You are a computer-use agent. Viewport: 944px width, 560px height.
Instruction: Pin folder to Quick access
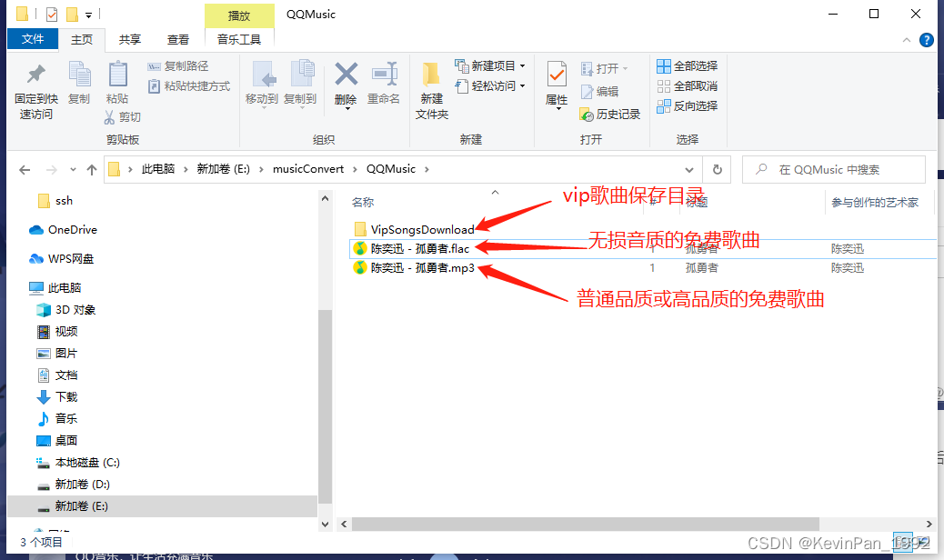(x=36, y=91)
